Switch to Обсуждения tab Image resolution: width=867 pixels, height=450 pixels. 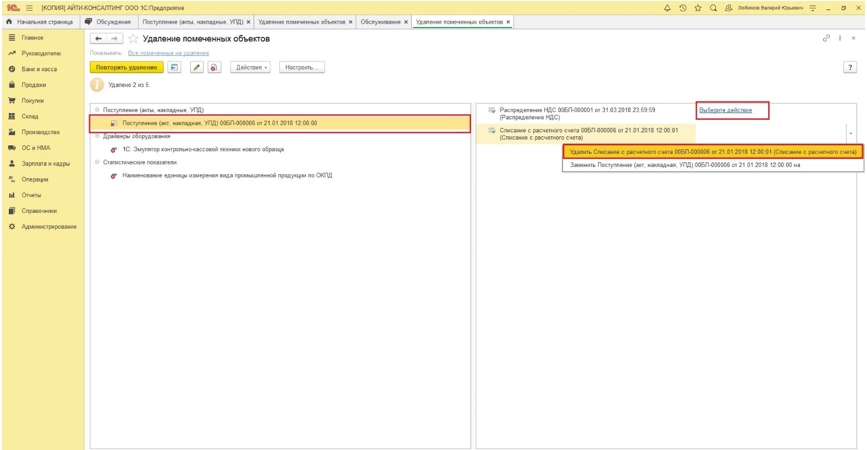coord(108,22)
